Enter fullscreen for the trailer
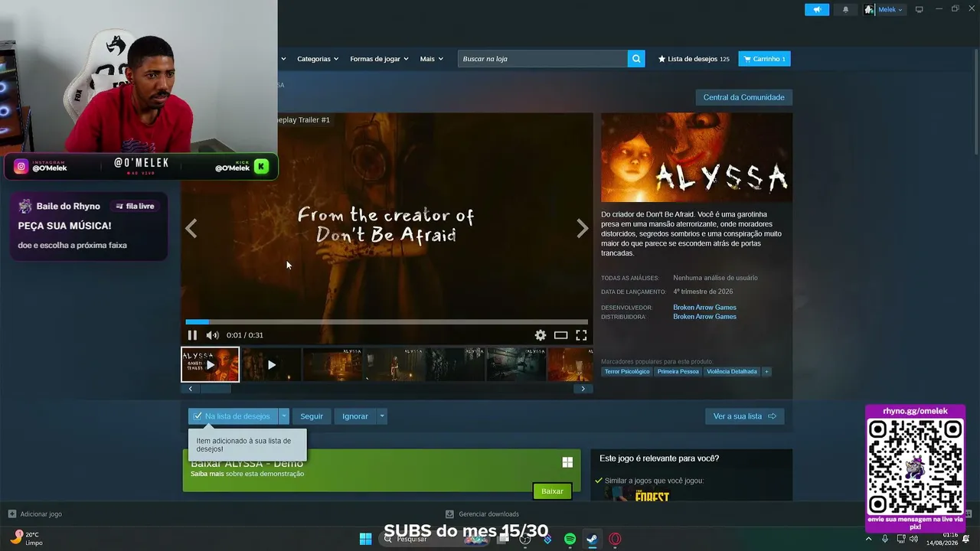This screenshot has width=980, height=551. coord(582,335)
